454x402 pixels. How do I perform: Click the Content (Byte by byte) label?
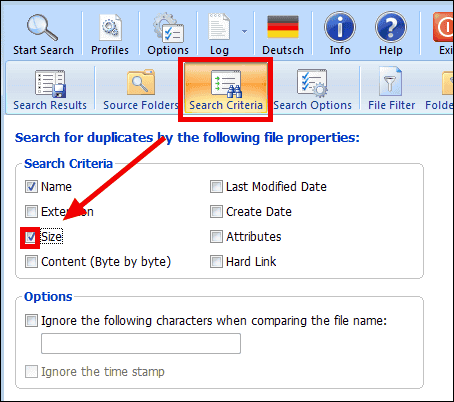(x=106, y=262)
